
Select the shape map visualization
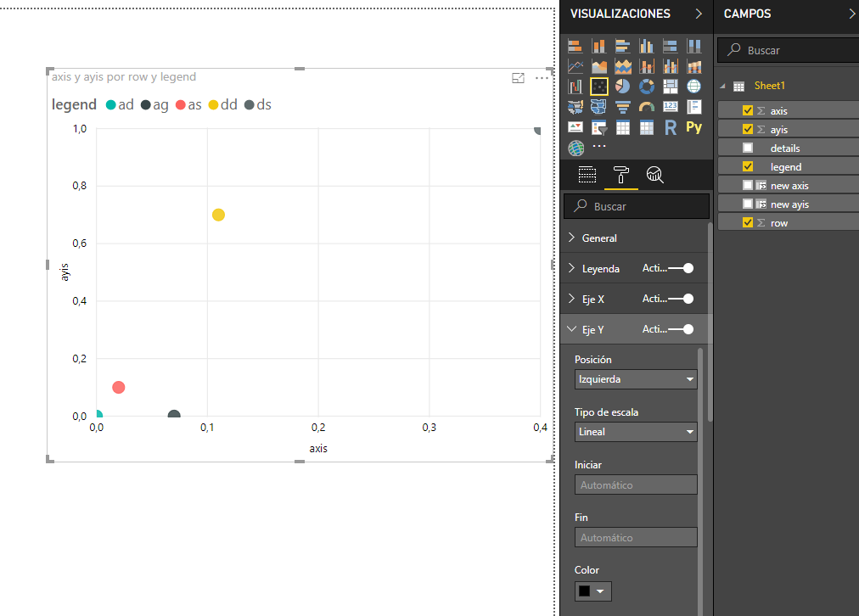point(598,107)
